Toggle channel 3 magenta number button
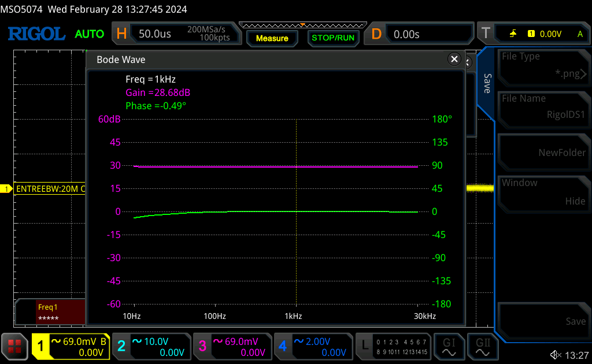The height and width of the screenshot is (364, 592). click(x=202, y=346)
